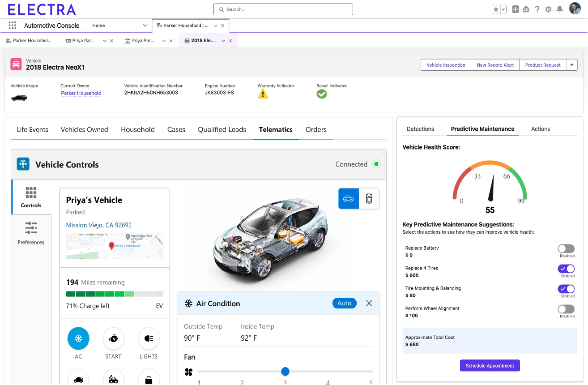Image resolution: width=588 pixels, height=385 pixels.
Task: Open the Trailhead guidance cloud icon
Action: click(526, 9)
